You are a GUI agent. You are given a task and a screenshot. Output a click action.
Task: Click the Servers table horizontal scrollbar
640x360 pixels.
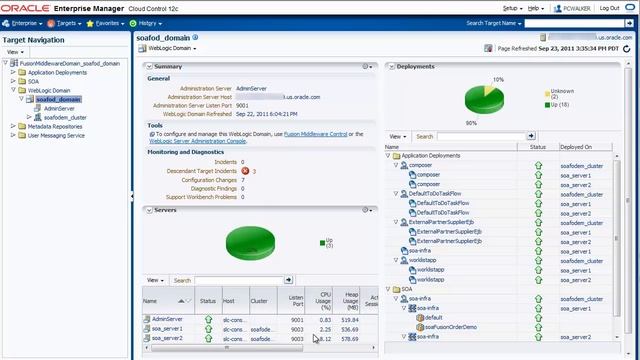(x=227, y=348)
